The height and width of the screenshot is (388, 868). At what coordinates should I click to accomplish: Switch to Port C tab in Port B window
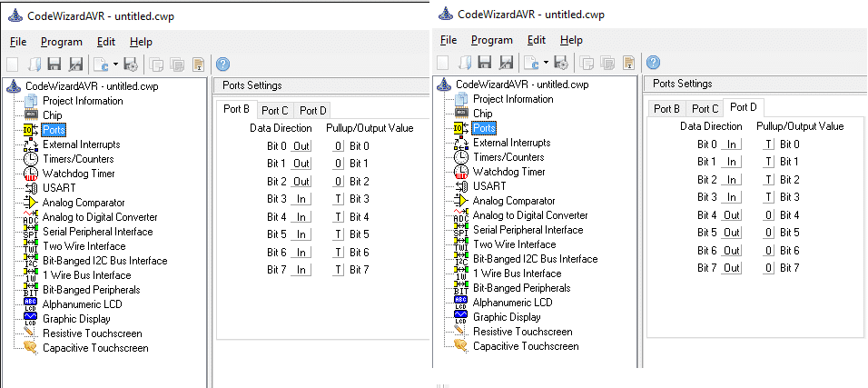coord(274,110)
